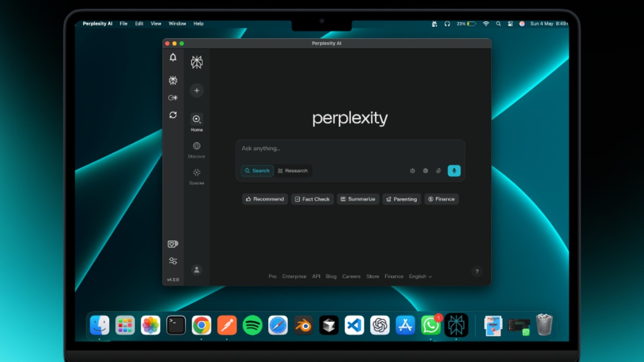The height and width of the screenshot is (362, 644).
Task: Click the Siri icon in the menu bar
Action: [x=522, y=24]
